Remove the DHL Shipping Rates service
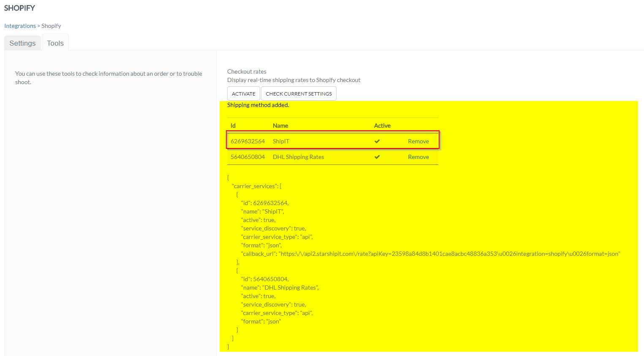 click(418, 157)
